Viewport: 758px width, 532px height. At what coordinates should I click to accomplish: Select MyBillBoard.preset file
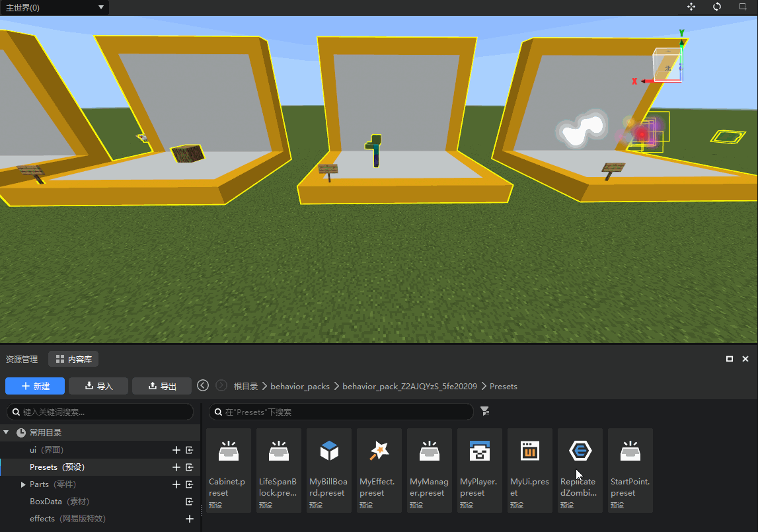329,470
